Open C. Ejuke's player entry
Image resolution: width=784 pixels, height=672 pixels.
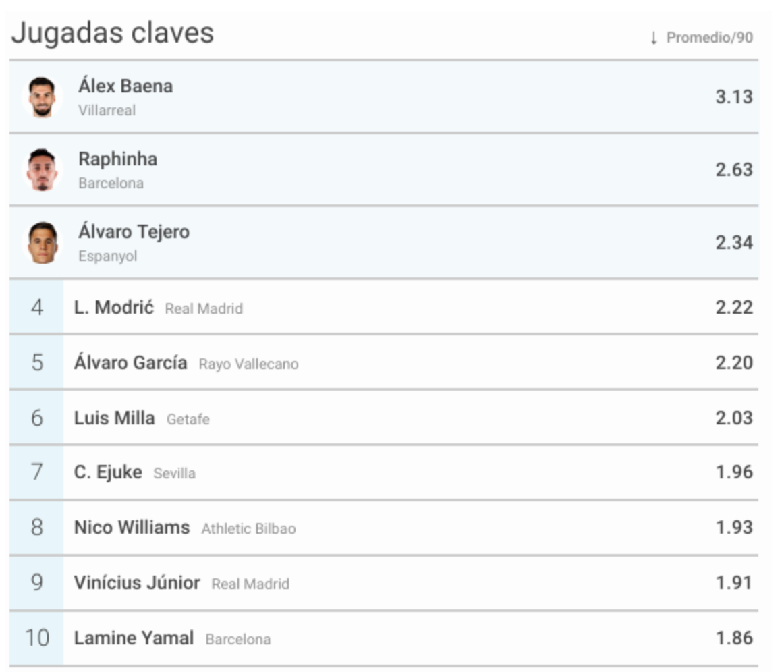click(x=108, y=472)
